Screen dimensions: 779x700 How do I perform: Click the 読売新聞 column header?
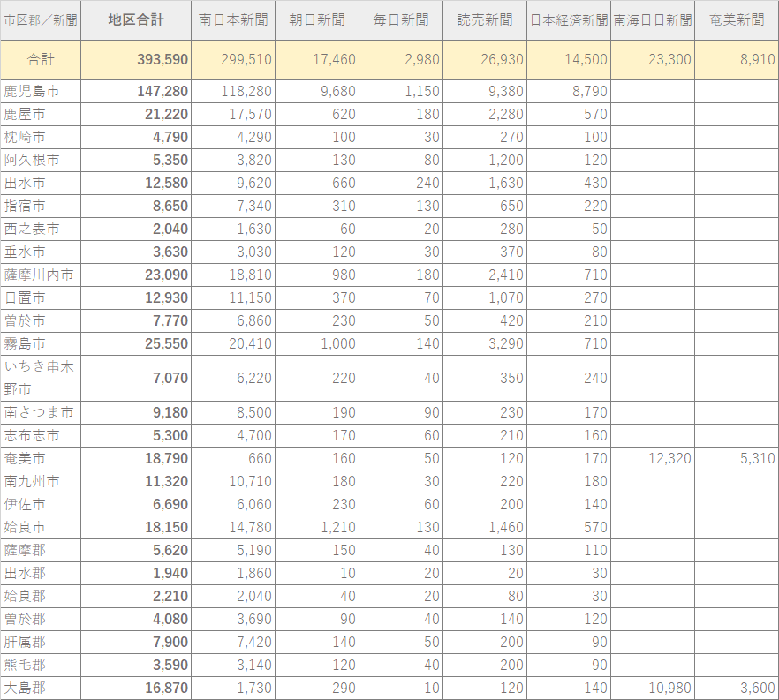coord(485,19)
